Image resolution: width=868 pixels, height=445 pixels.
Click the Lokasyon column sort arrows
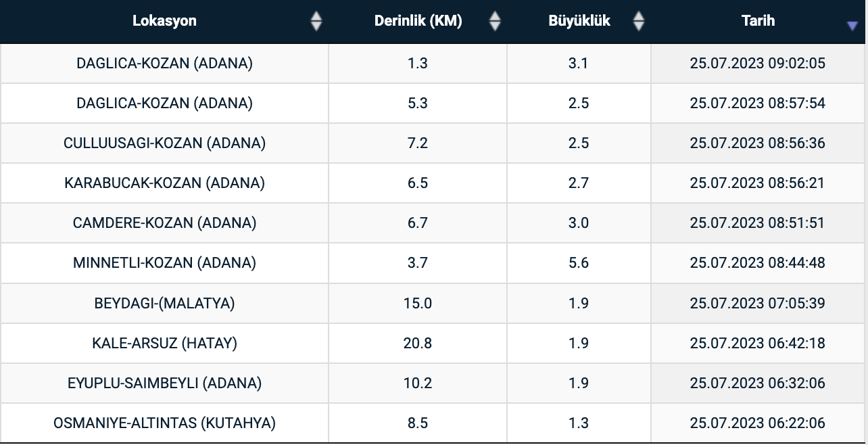pos(316,21)
